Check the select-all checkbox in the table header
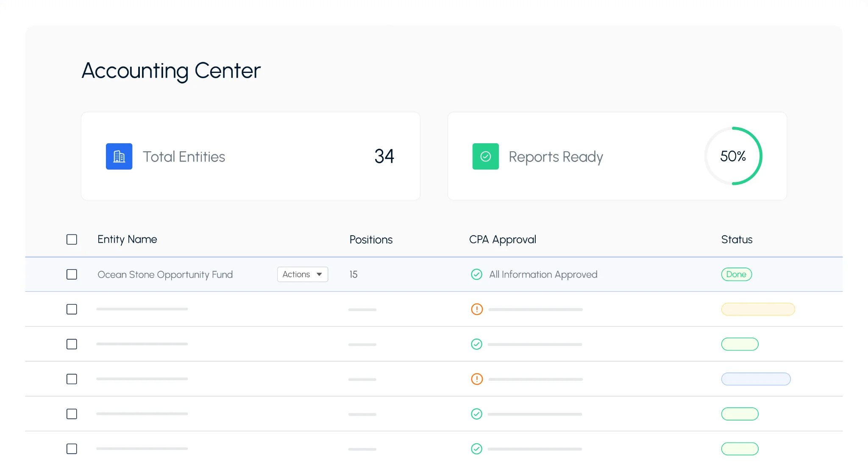This screenshot has height=465, width=868. (x=72, y=239)
